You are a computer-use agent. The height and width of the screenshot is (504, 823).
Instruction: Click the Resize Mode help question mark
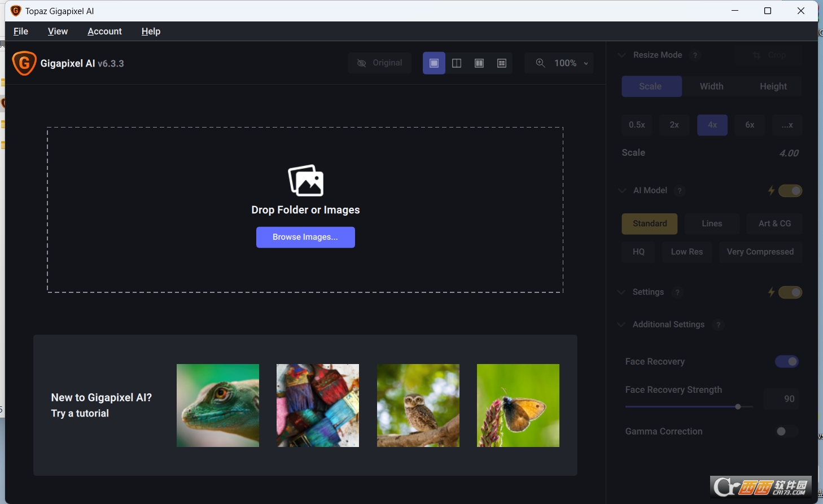(x=695, y=55)
